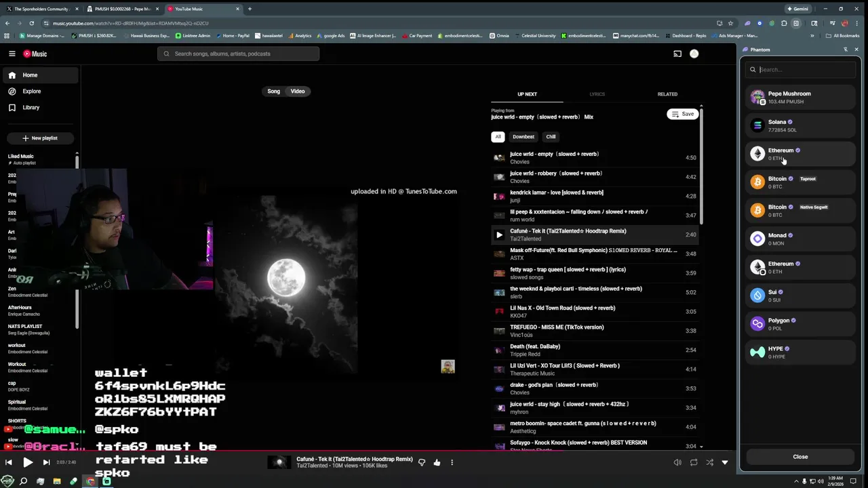868x488 pixels.
Task: Select the Chill filter chip
Action: point(551,137)
